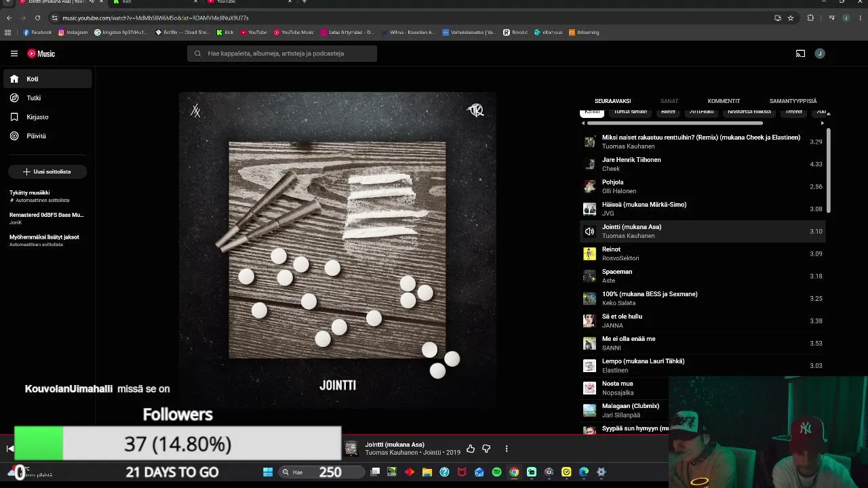Open the Chrome three-dot menu
868x488 pixels.
861,18
